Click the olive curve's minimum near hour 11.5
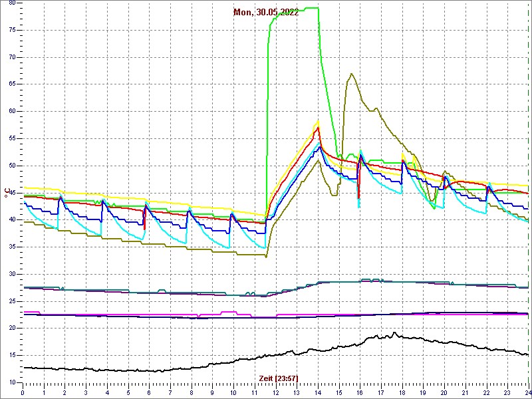Screen dimensions: 532x399 click(x=265, y=257)
